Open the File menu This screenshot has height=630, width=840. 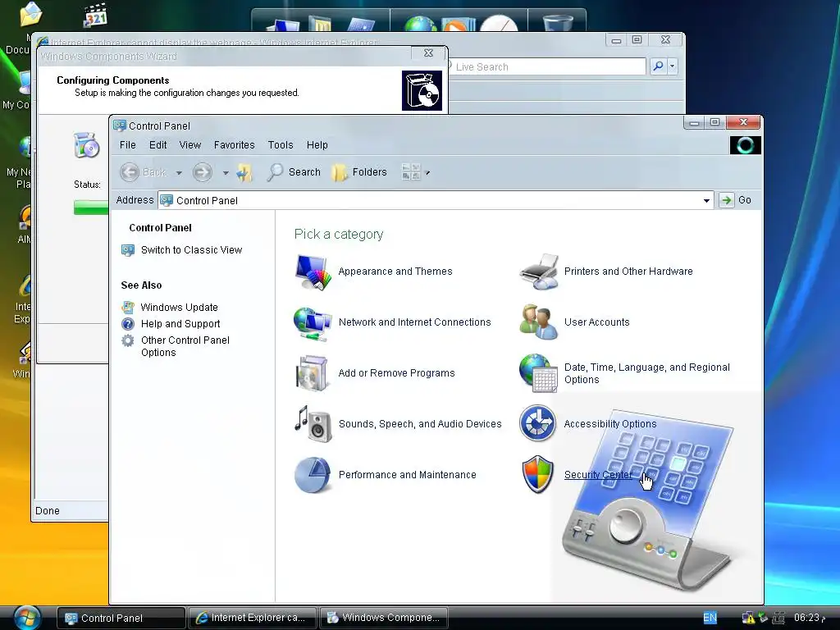(127, 144)
